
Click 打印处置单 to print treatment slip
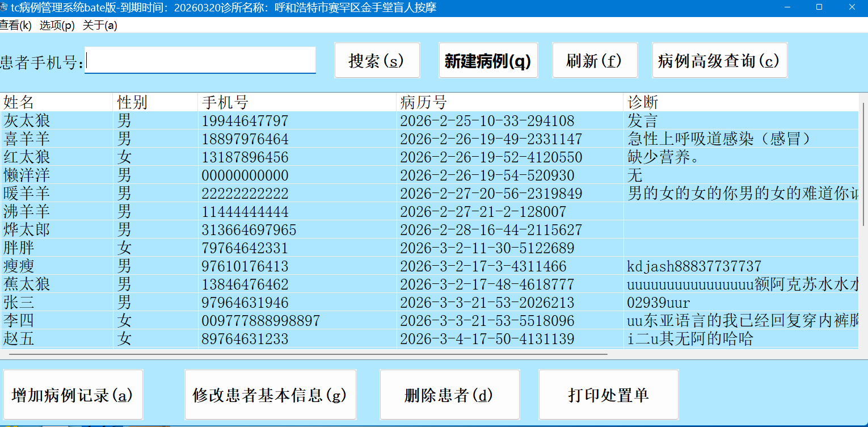click(608, 394)
